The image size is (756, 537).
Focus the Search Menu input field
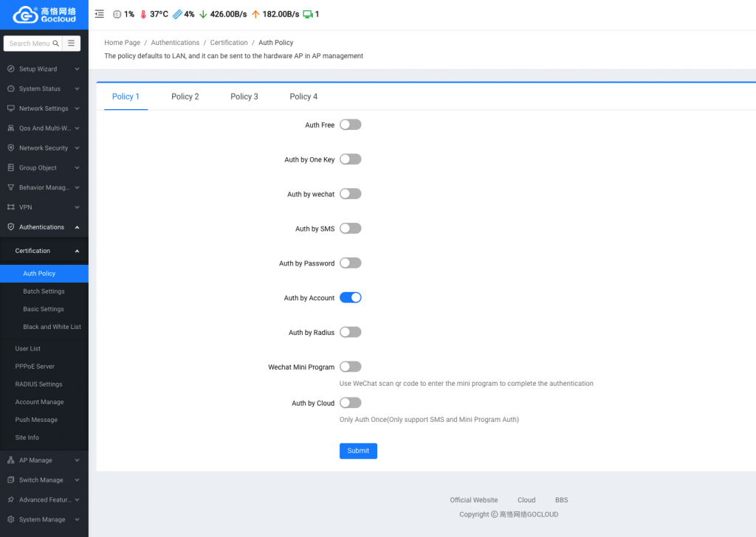(x=31, y=44)
